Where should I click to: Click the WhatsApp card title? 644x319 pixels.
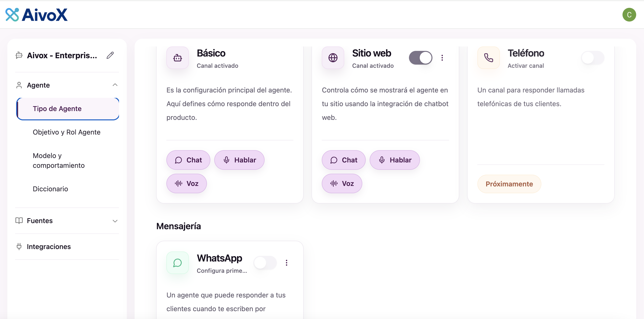coord(219,258)
